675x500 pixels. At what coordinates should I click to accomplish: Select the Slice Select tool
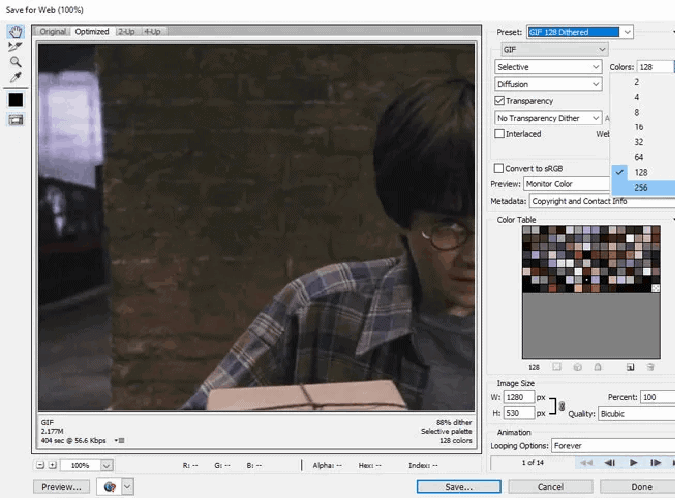(x=15, y=47)
